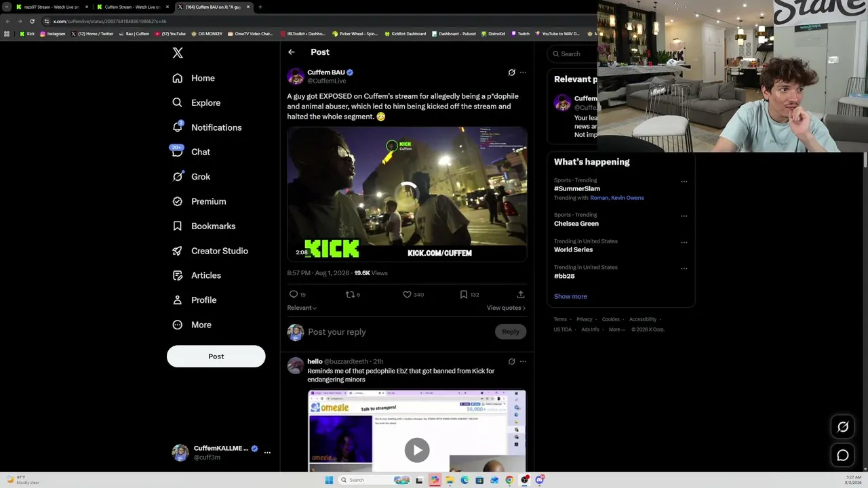This screenshot has height=488, width=868.
Task: Click the X logo in the sidebar
Action: coord(178,53)
